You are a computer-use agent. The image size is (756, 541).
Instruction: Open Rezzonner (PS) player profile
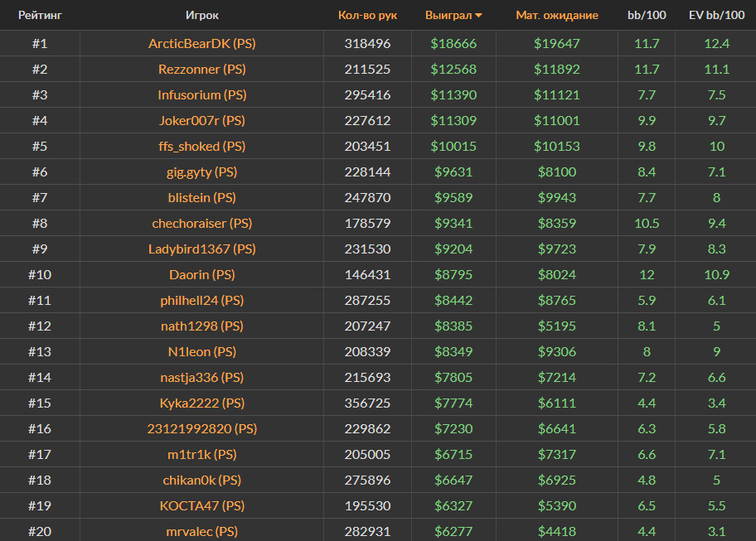201,69
